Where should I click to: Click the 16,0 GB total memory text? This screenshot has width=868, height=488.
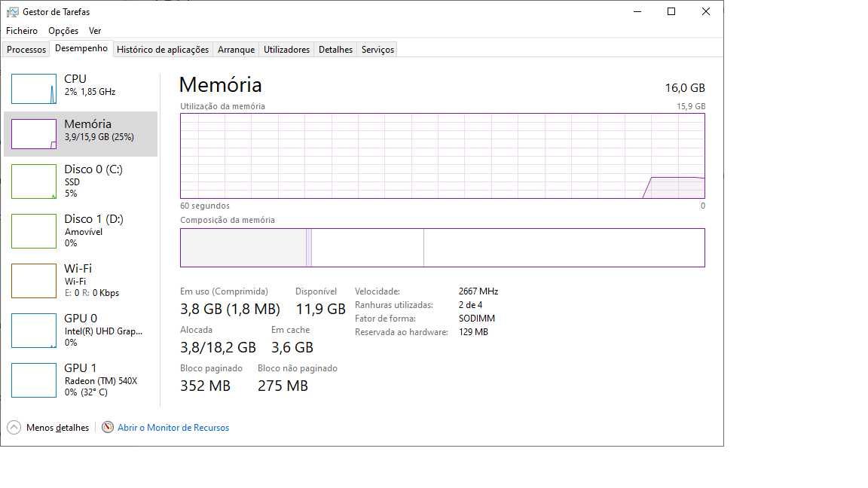tap(685, 88)
